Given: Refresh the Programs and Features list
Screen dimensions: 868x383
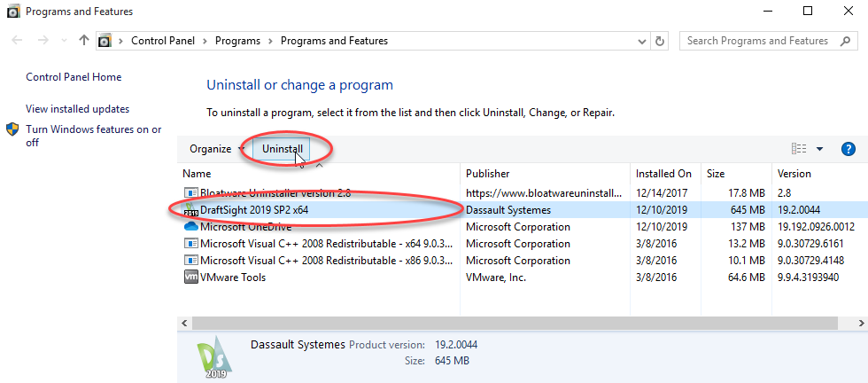Looking at the screenshot, I should coord(659,41).
